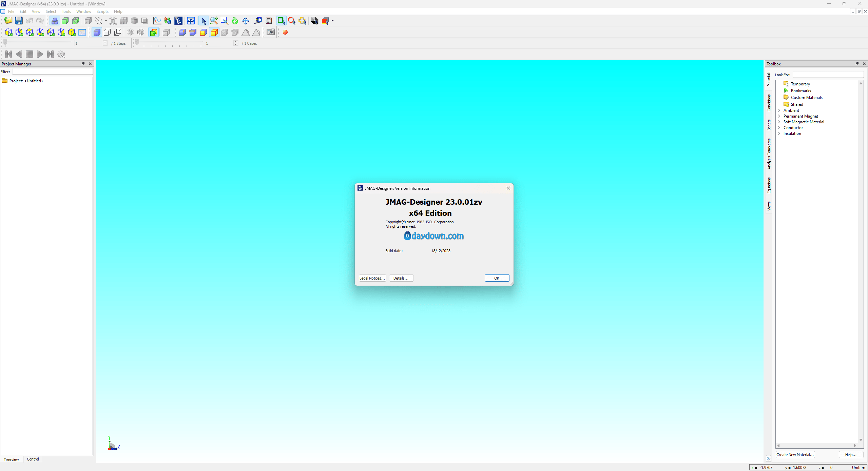Image resolution: width=868 pixels, height=471 pixels.
Task: Click the Legal Notices... button
Action: 372,278
